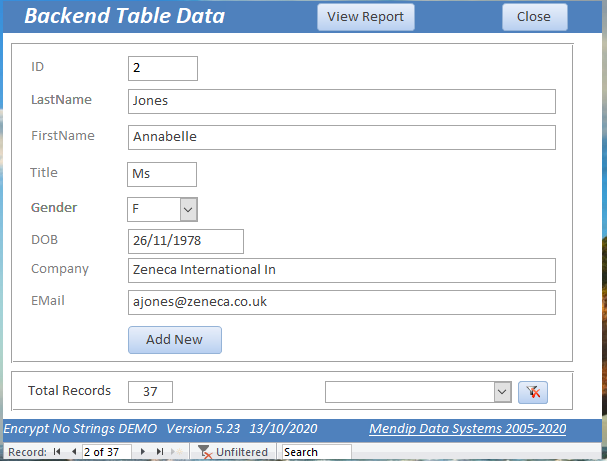Click the View Report button
The width and height of the screenshot is (607, 461).
point(366,17)
